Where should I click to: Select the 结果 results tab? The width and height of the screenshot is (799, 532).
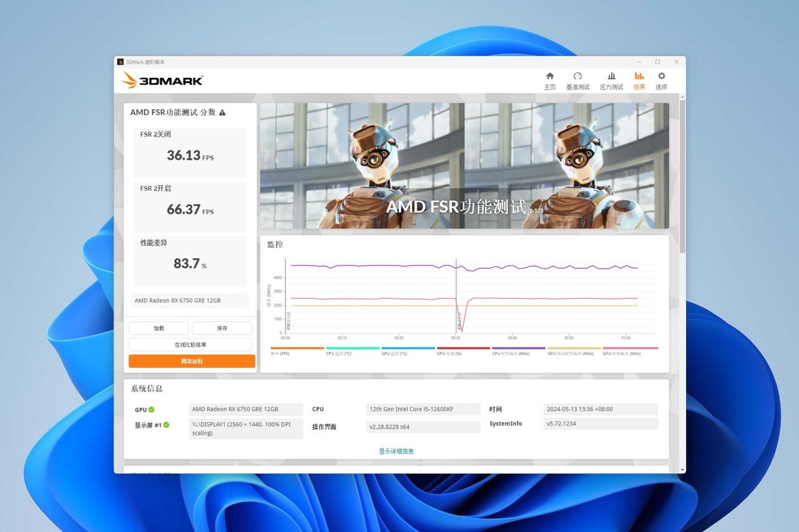pos(639,80)
